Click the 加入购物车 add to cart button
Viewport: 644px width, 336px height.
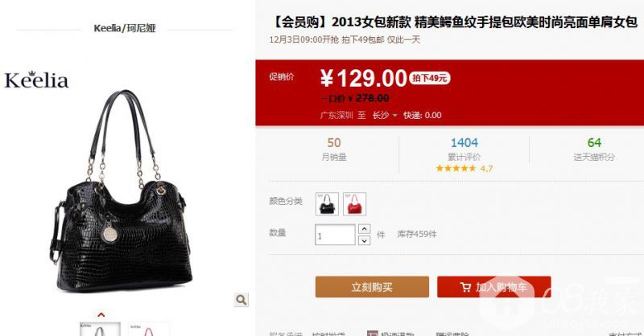494,287
